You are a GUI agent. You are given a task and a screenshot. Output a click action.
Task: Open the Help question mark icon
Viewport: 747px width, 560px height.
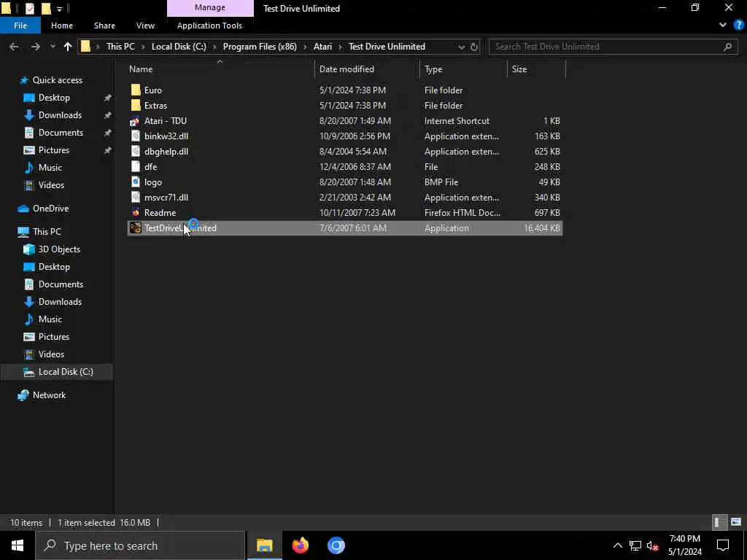(738, 26)
